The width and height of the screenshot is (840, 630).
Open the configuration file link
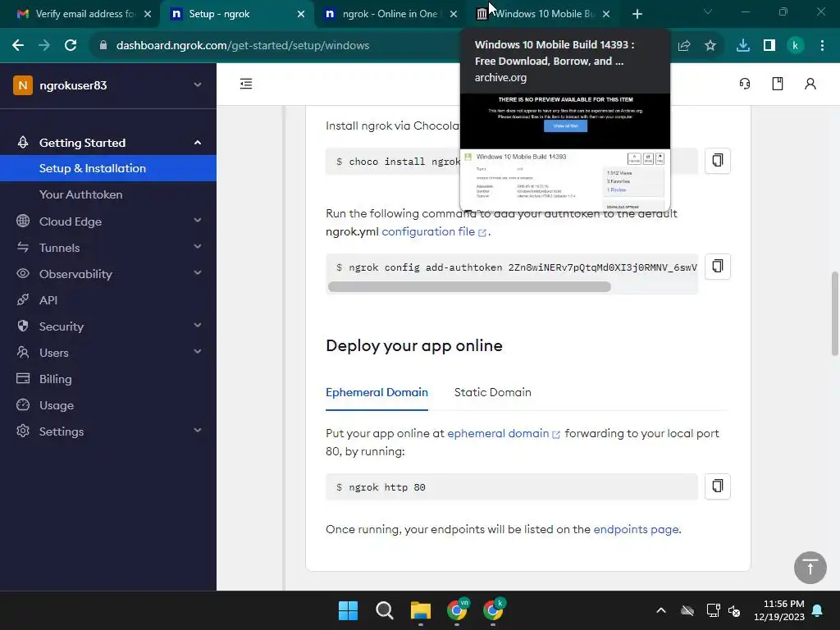pyautogui.click(x=433, y=231)
